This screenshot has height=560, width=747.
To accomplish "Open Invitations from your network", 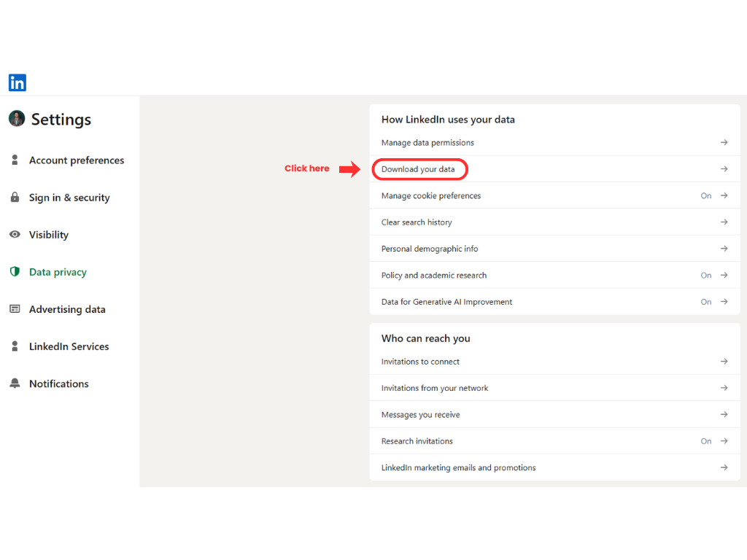I will tap(554, 388).
